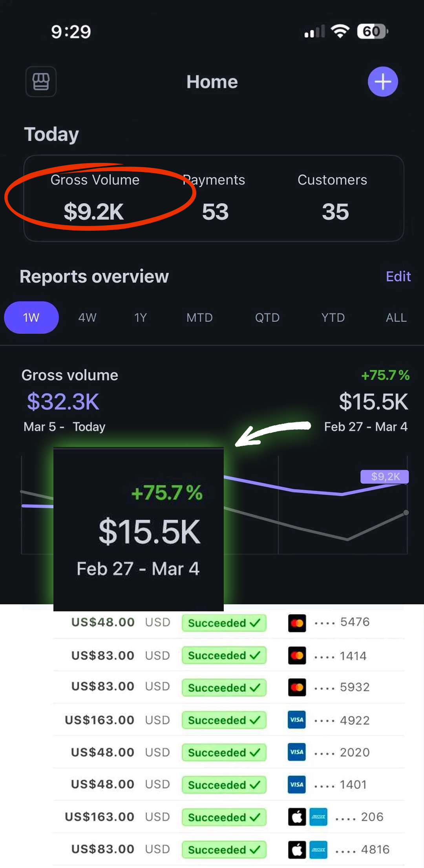Click the Apple Pay icon for card 206
This screenshot has width=424, height=868.
click(x=297, y=817)
